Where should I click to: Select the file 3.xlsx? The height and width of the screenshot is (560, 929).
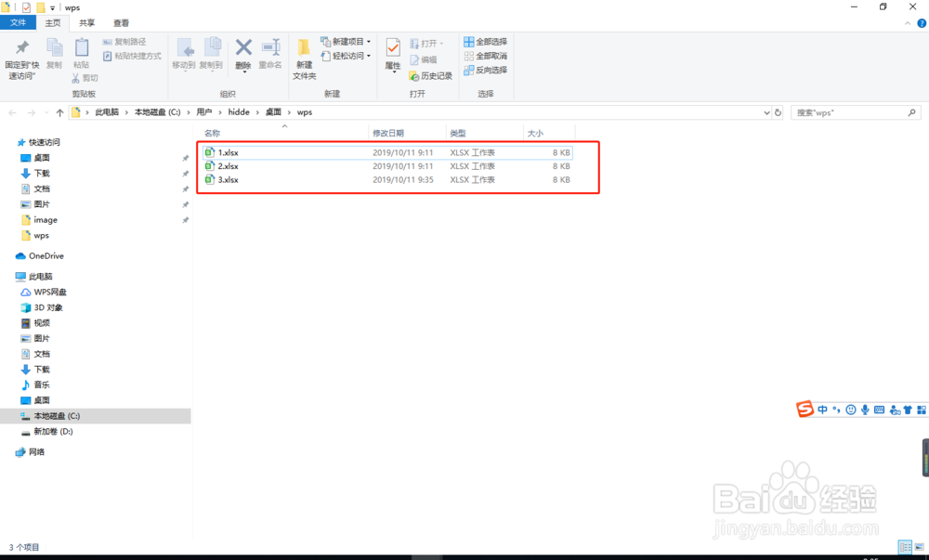pos(387,180)
